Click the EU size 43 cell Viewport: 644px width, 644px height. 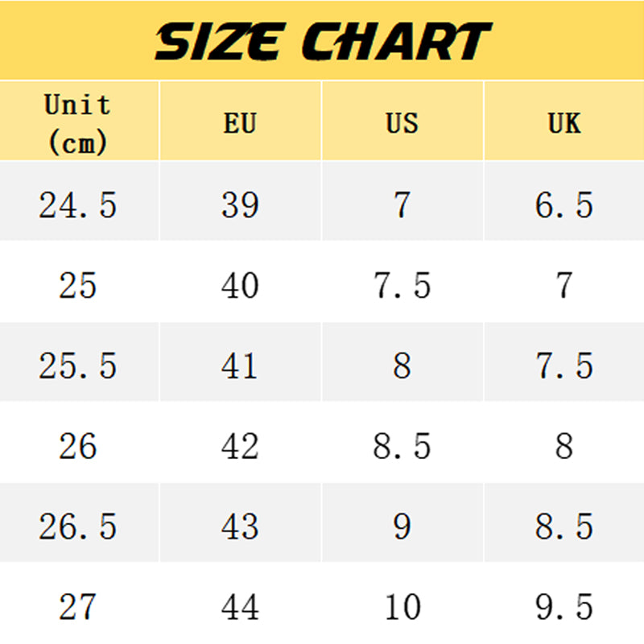(x=240, y=522)
